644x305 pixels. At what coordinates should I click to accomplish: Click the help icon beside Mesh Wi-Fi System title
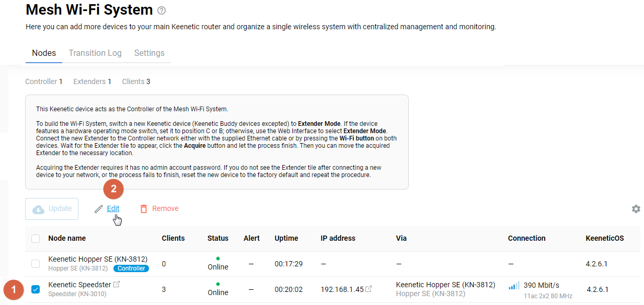[x=162, y=10]
